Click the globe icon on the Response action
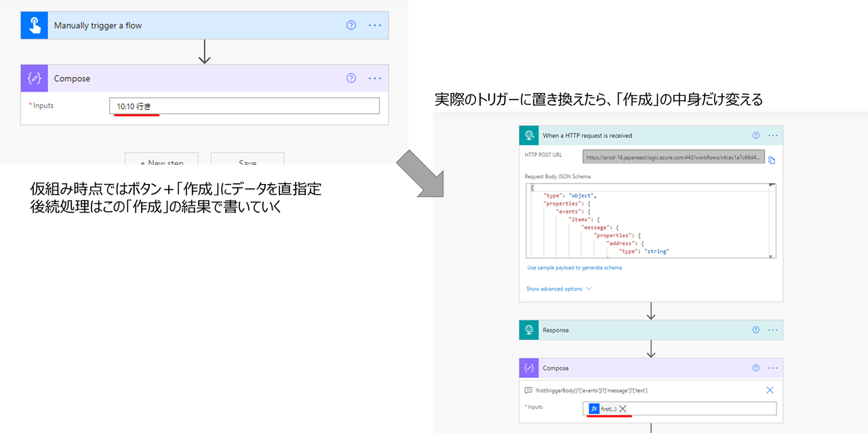868x433 pixels. (x=529, y=330)
